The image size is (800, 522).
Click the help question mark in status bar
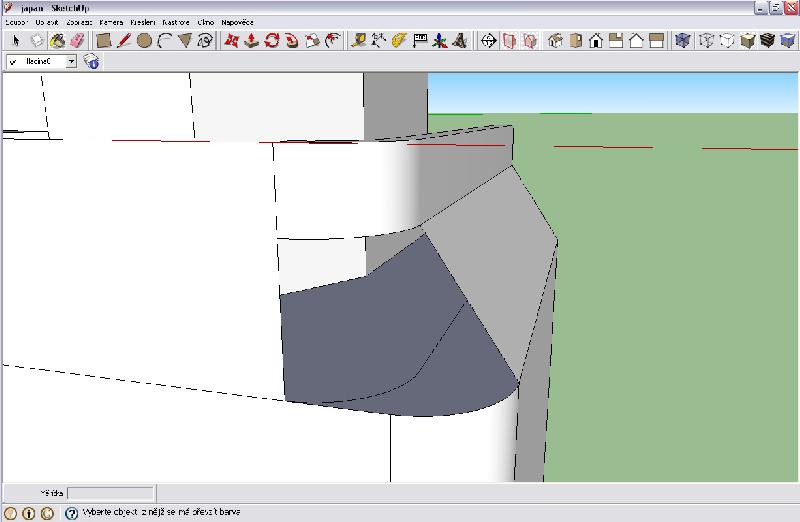[71, 513]
